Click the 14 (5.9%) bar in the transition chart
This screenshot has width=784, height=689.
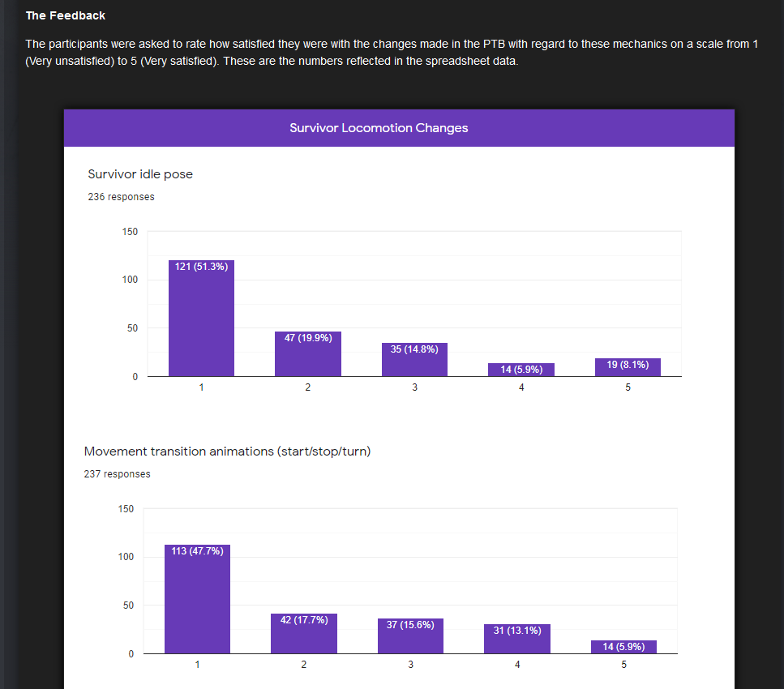click(623, 647)
